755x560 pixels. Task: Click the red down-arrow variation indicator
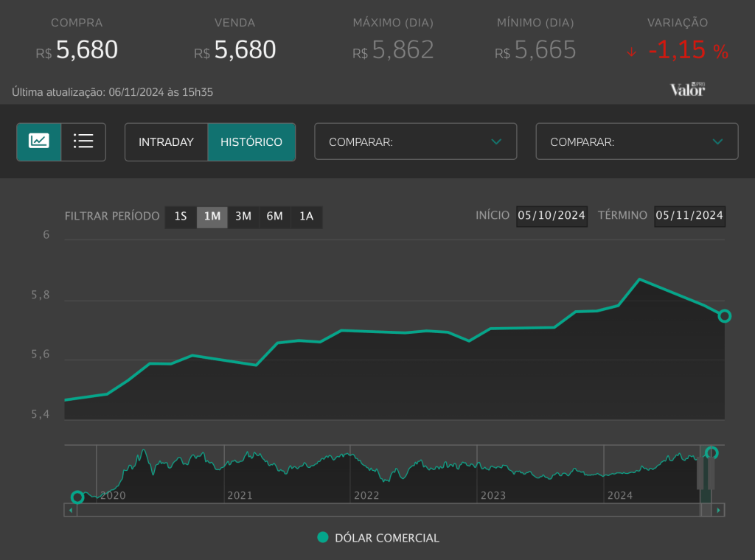pos(631,52)
